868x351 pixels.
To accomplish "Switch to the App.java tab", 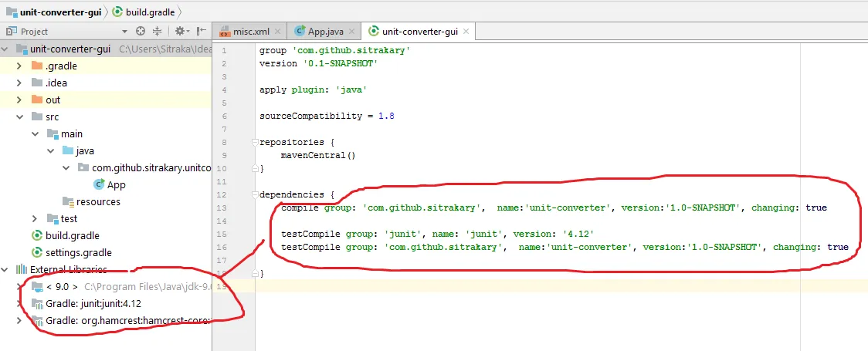I will pos(324,32).
